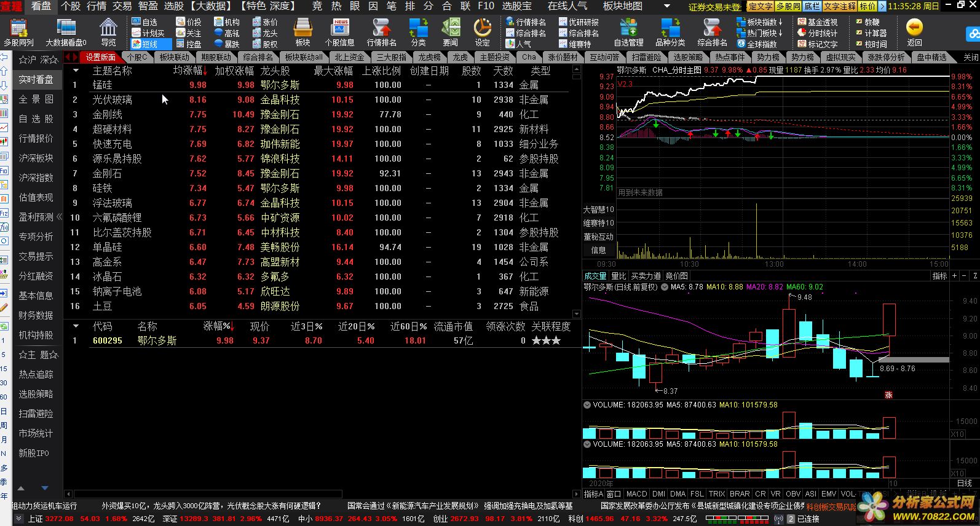Select the 龙头 leaders icon
Image resolution: width=980 pixels, height=526 pixels.
click(265, 33)
